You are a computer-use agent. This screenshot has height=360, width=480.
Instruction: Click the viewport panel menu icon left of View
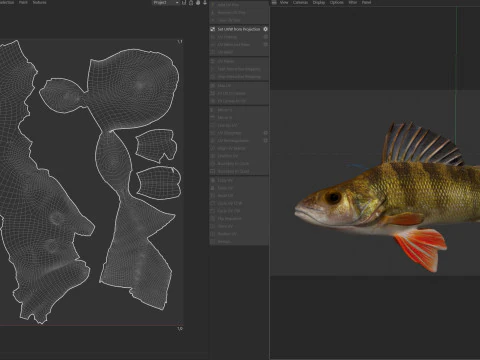[x=274, y=2]
